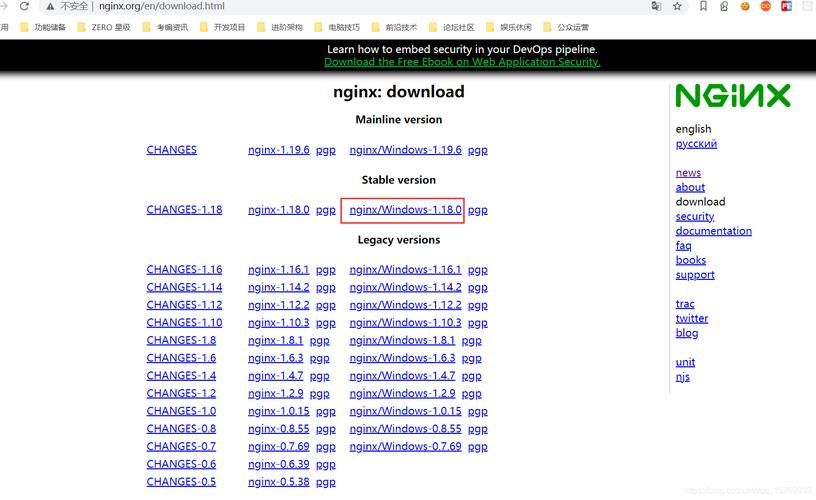Open the 功能储备 bookmark folder
Image resolution: width=816 pixels, height=500 pixels.
point(49,27)
